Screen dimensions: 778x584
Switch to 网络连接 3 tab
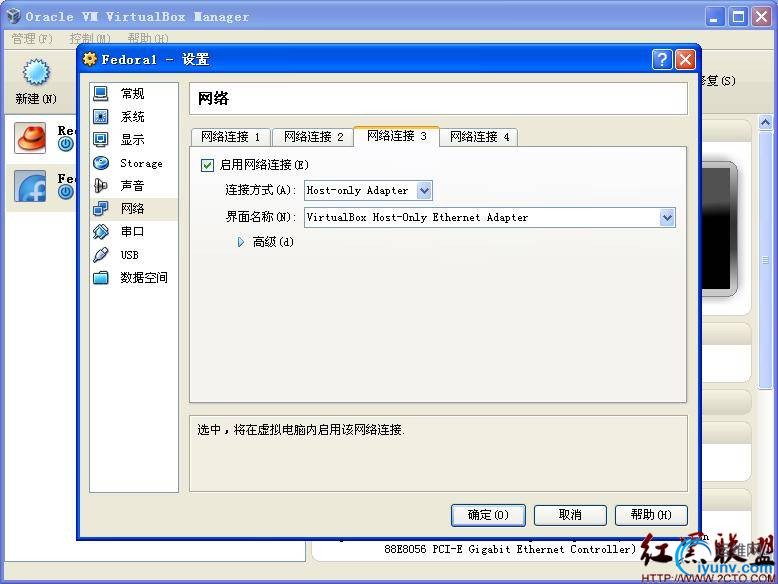tap(396, 136)
